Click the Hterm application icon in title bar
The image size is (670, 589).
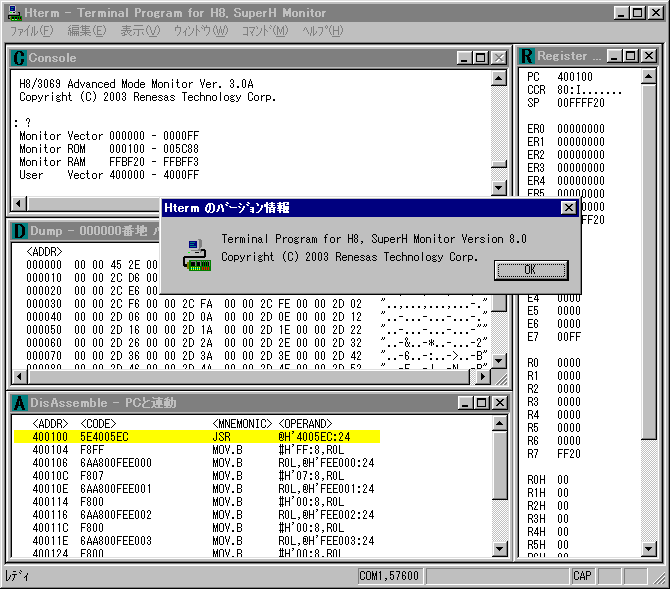(15, 13)
